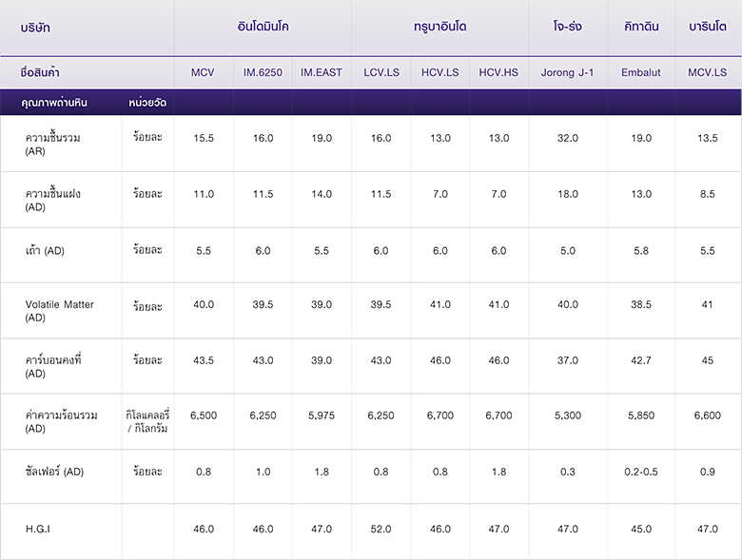The image size is (742, 560).
Task: Click the กิโลแคลอรี่ / กิโลกรัม unit cell
Action: [147, 421]
